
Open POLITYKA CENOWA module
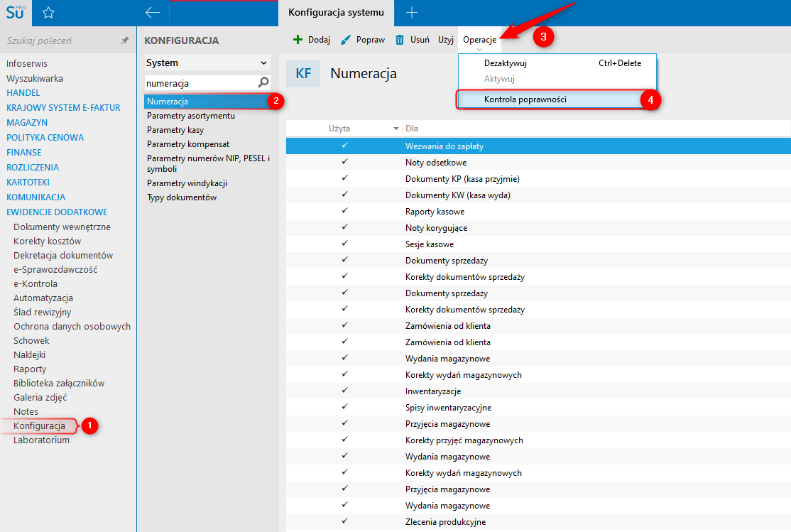pyautogui.click(x=45, y=137)
